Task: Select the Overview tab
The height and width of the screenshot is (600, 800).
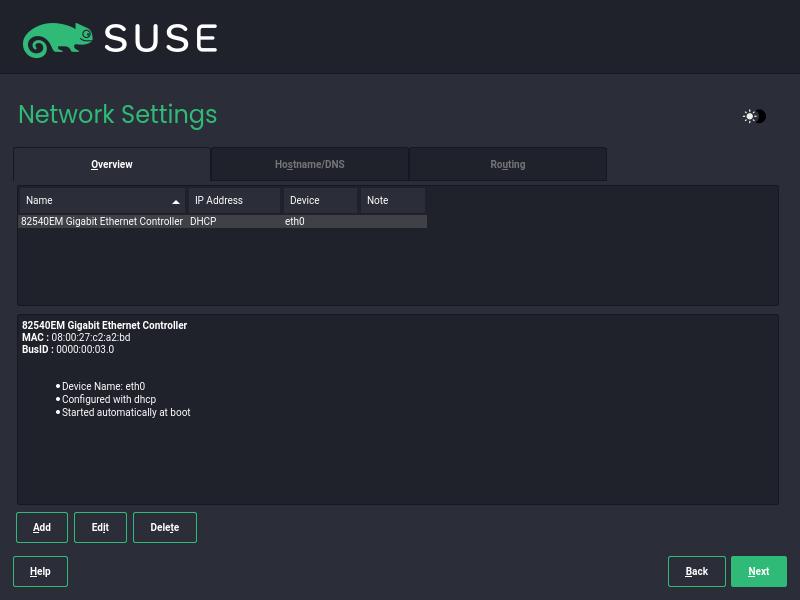Action: click(x=111, y=164)
